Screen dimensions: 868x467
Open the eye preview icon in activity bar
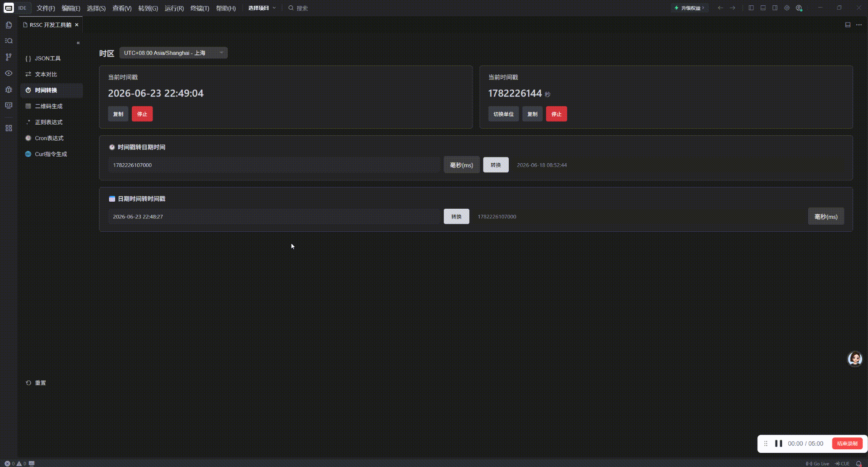pyautogui.click(x=8, y=73)
